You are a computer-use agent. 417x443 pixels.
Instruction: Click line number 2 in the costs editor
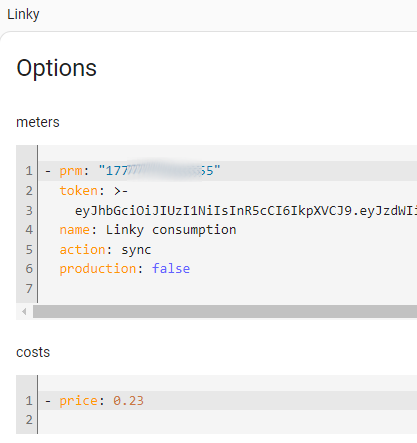pyautogui.click(x=29, y=420)
